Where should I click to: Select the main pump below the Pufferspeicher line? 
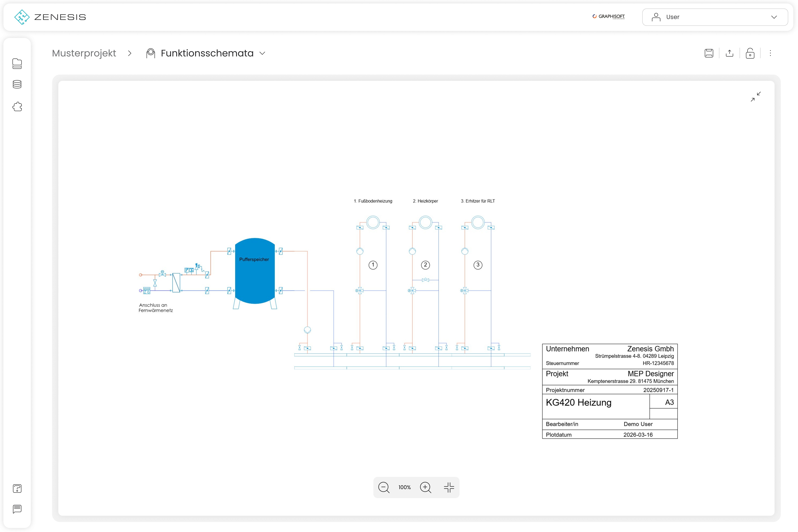click(307, 330)
